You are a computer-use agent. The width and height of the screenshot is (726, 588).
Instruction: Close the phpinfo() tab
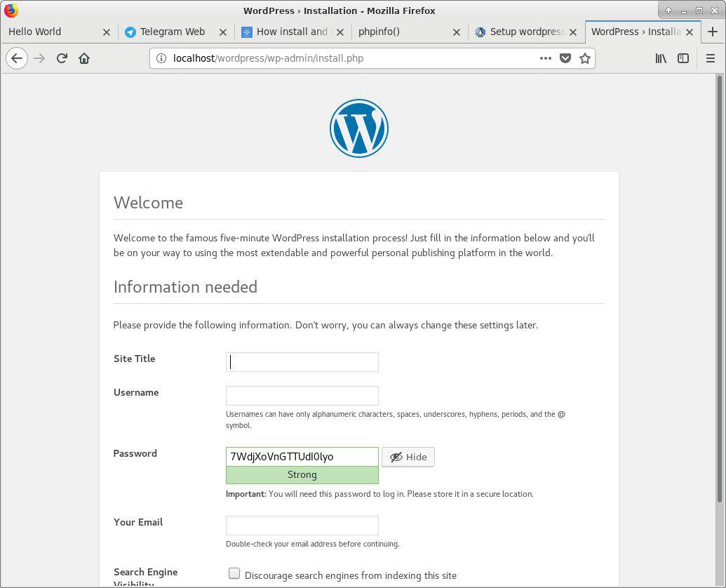pos(457,32)
